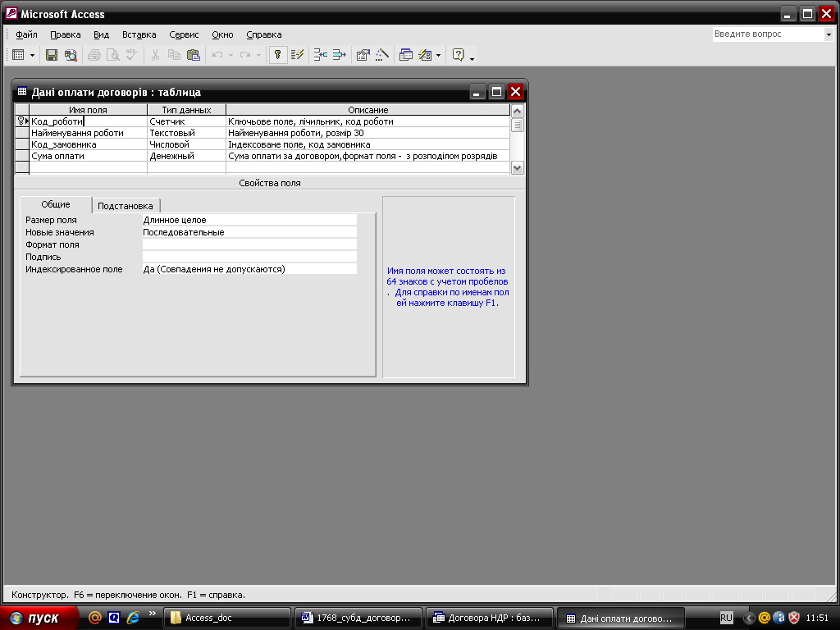Click the Print Preview icon

pyautogui.click(x=112, y=55)
